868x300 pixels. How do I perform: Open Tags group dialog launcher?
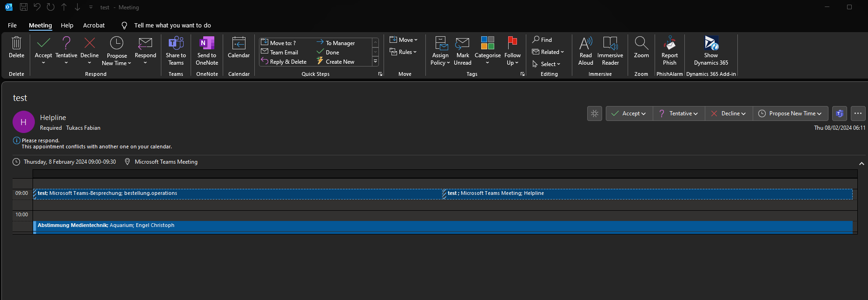click(523, 74)
